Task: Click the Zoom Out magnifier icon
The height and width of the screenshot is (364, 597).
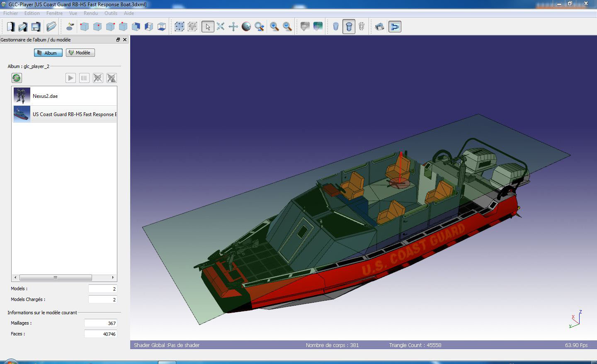Action: click(x=287, y=27)
